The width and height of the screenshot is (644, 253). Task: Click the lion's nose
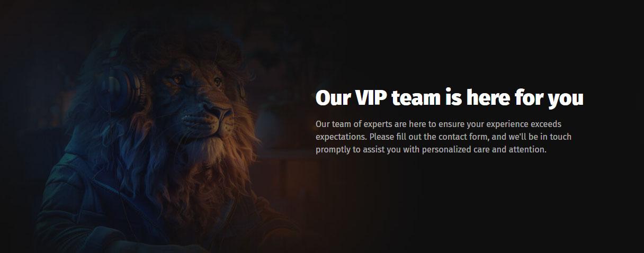click(221, 112)
